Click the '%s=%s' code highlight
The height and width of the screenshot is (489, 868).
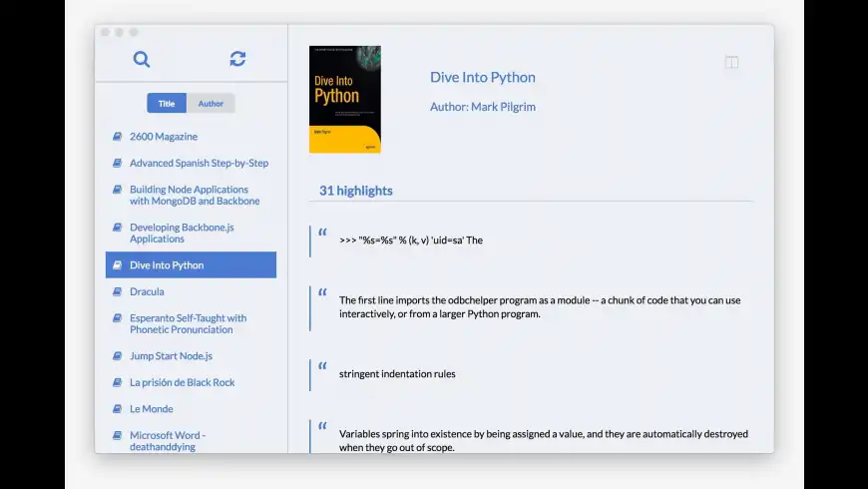click(411, 240)
